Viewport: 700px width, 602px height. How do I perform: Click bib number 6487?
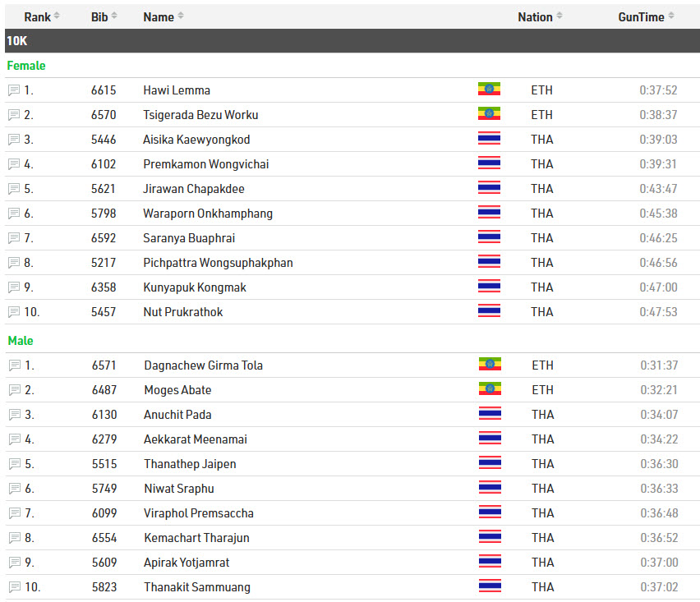pyautogui.click(x=104, y=390)
